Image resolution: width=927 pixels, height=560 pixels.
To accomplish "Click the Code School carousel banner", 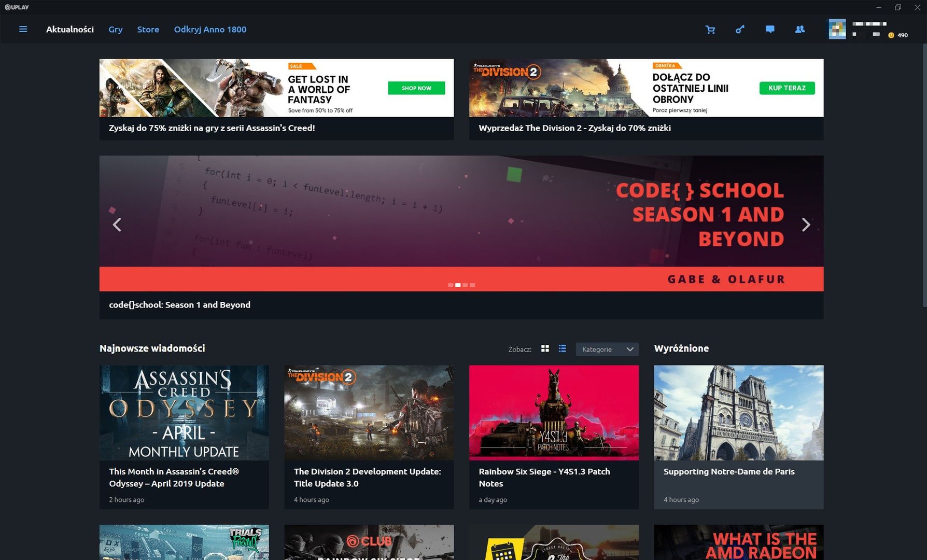I will coord(461,223).
